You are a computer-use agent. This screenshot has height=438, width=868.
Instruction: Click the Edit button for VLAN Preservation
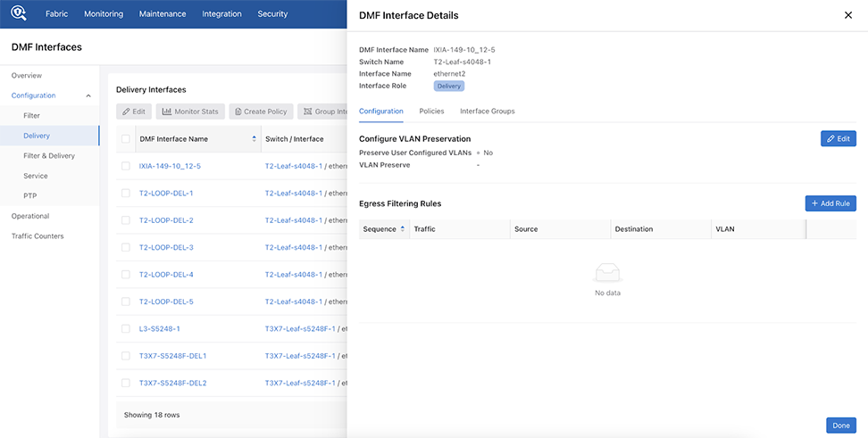click(x=838, y=138)
